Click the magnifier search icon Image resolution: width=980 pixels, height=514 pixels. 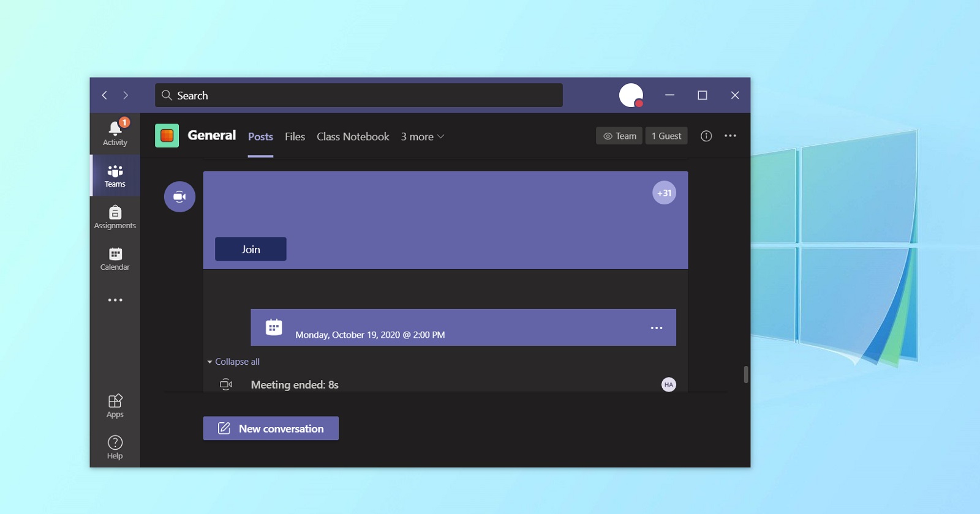pos(167,95)
